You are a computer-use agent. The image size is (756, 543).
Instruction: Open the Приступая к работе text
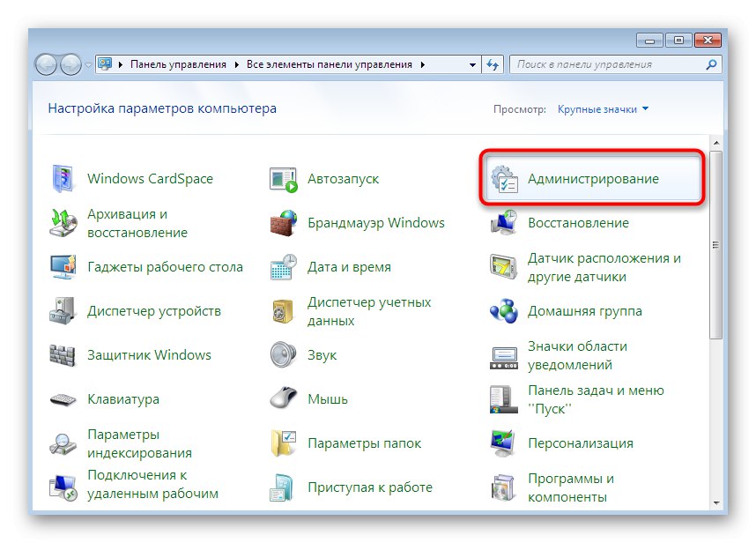[370, 487]
